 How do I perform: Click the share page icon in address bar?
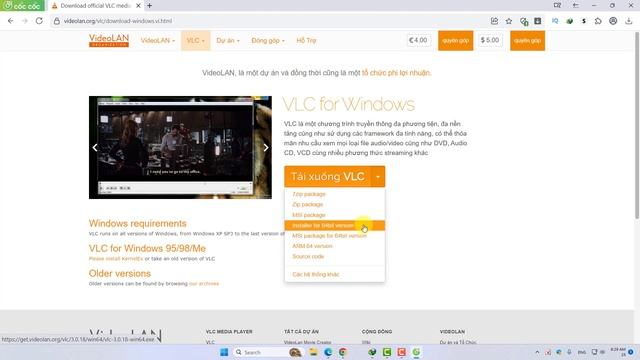click(494, 21)
